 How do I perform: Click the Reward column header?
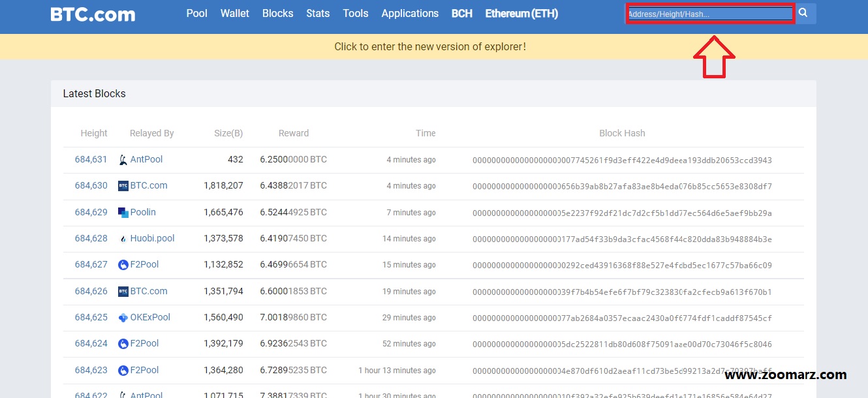[x=294, y=133]
